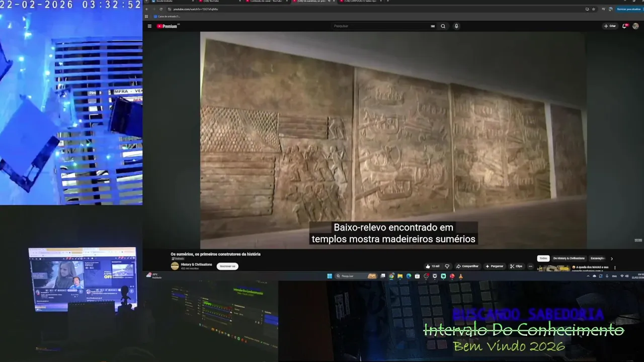Click Reiniciar para atualizar button
644x362 pixels.
[628, 9]
